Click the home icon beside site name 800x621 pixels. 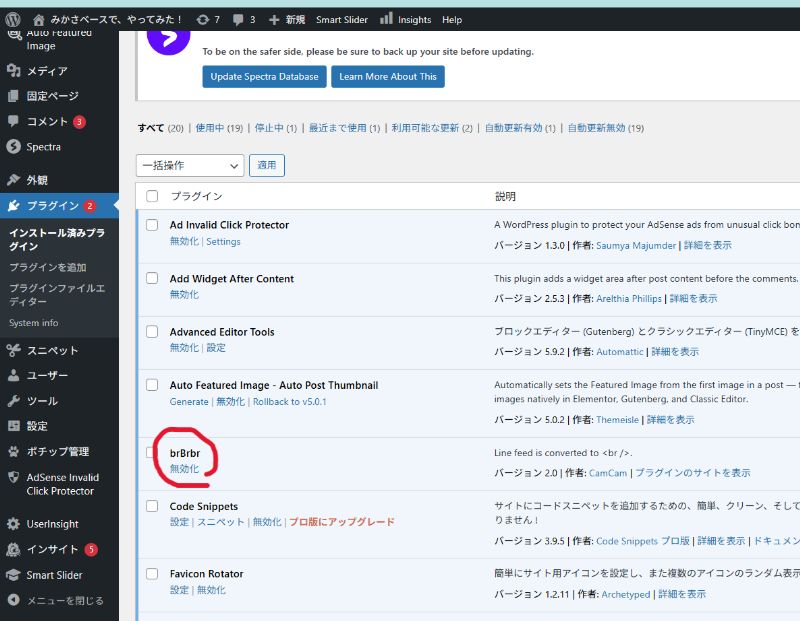[x=39, y=19]
